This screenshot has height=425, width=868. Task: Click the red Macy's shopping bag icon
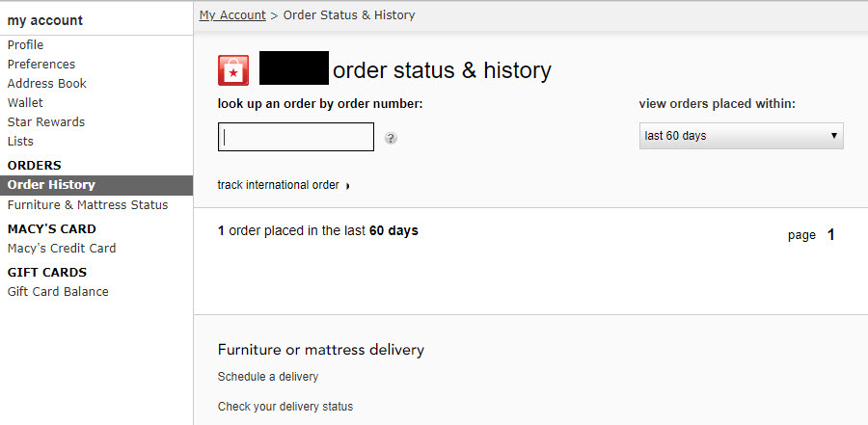(233, 70)
